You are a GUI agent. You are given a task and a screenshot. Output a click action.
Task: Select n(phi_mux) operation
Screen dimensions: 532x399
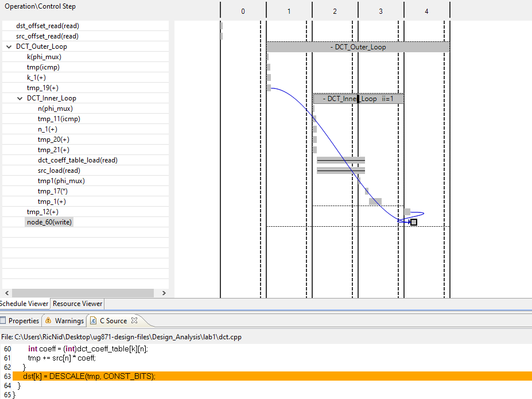click(x=55, y=109)
